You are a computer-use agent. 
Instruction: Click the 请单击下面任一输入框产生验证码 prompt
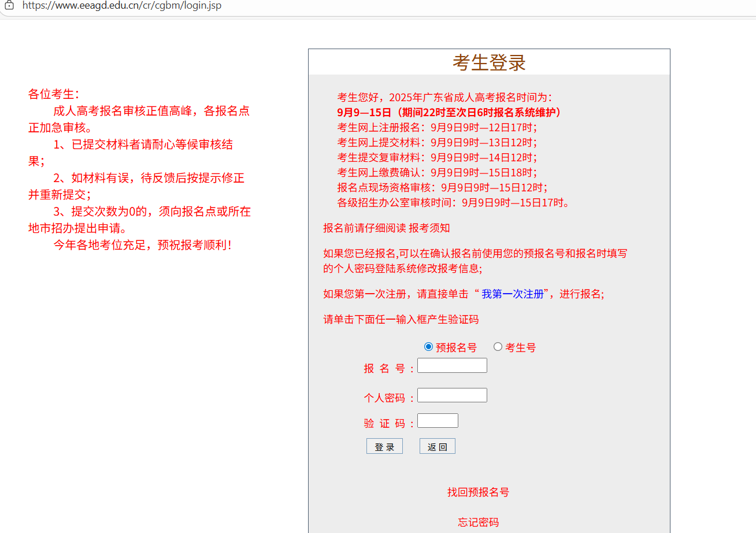point(401,319)
